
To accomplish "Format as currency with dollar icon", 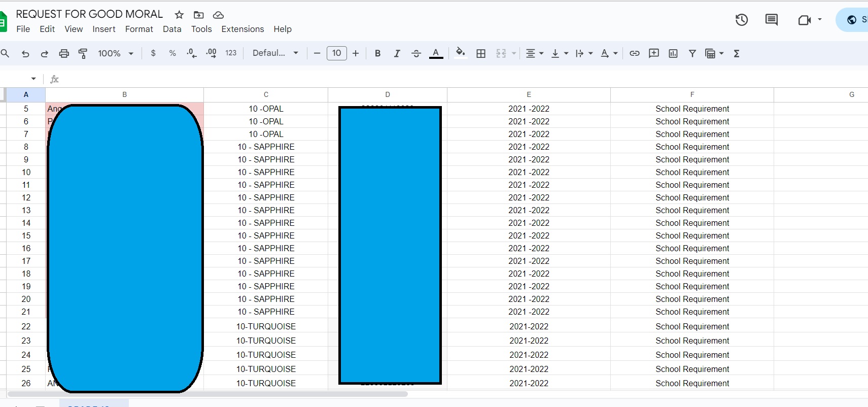I will [x=153, y=53].
